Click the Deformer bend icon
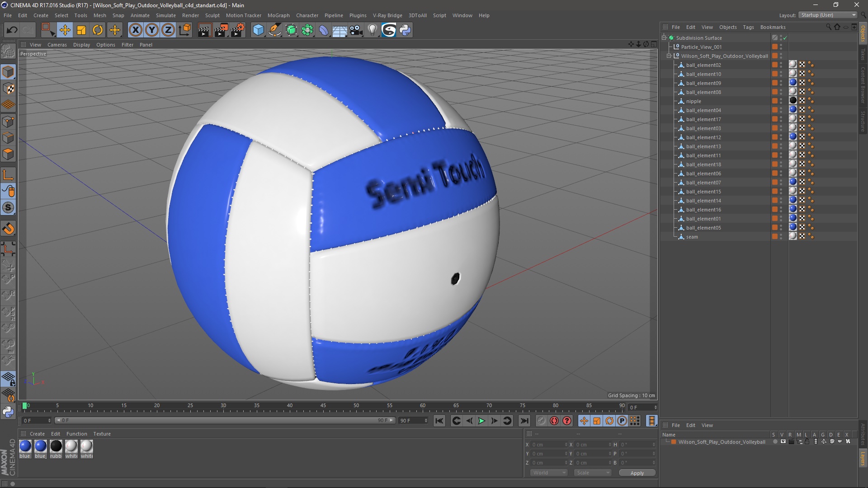 [324, 30]
